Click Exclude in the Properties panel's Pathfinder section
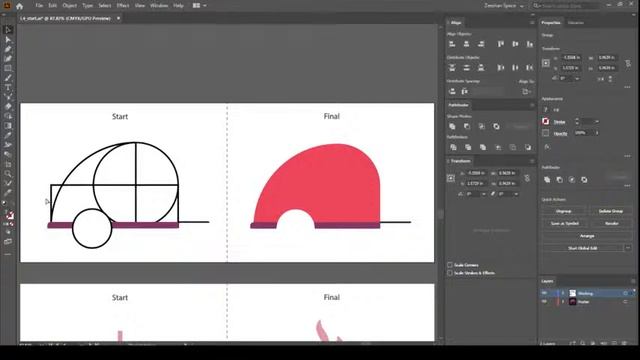The image size is (640, 360). pyautogui.click(x=584, y=180)
